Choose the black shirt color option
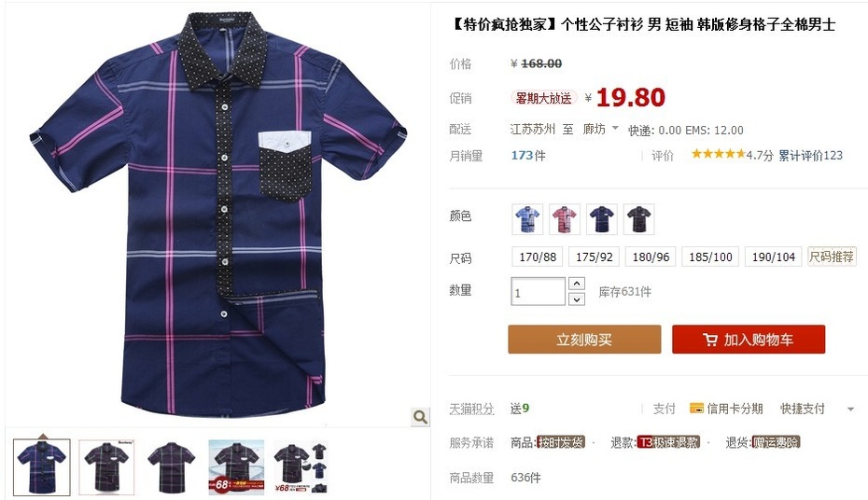The image size is (868, 500). (638, 219)
